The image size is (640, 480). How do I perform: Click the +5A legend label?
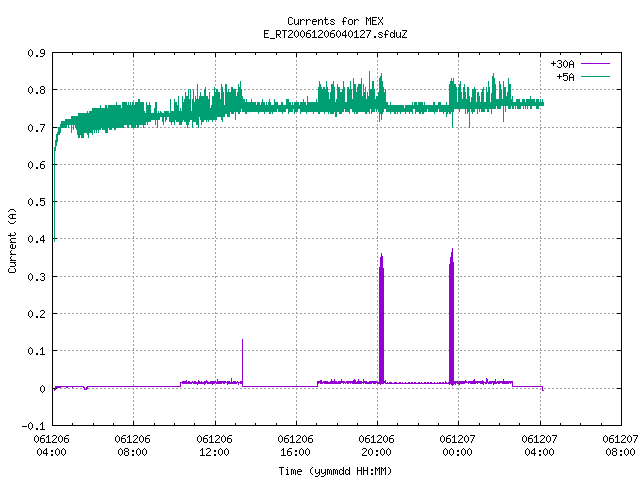565,77
